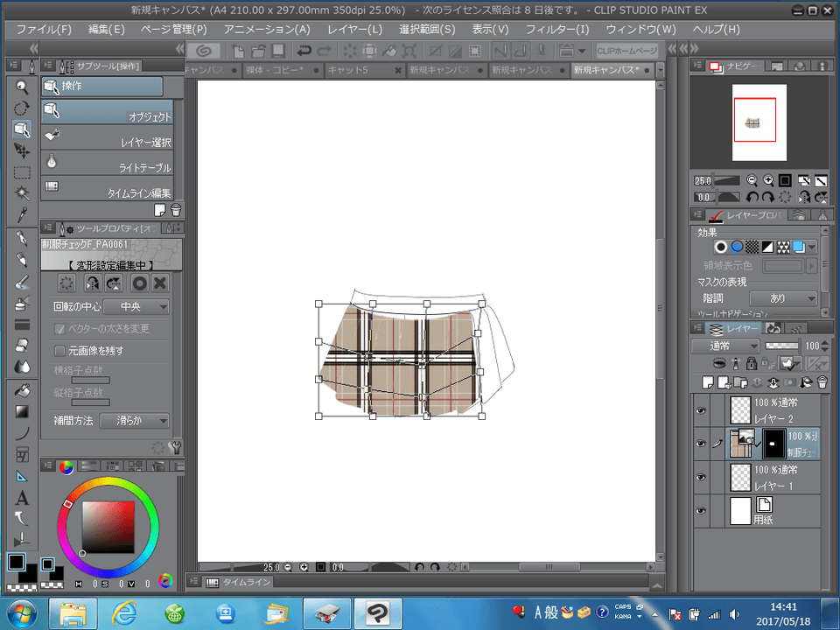Image resolution: width=840 pixels, height=630 pixels.
Task: Enable the 元画像を残す checkbox
Action: pyautogui.click(x=60, y=351)
